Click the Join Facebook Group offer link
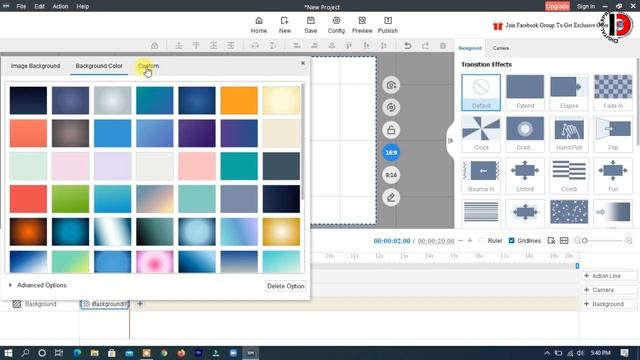The image size is (640, 360). click(551, 25)
